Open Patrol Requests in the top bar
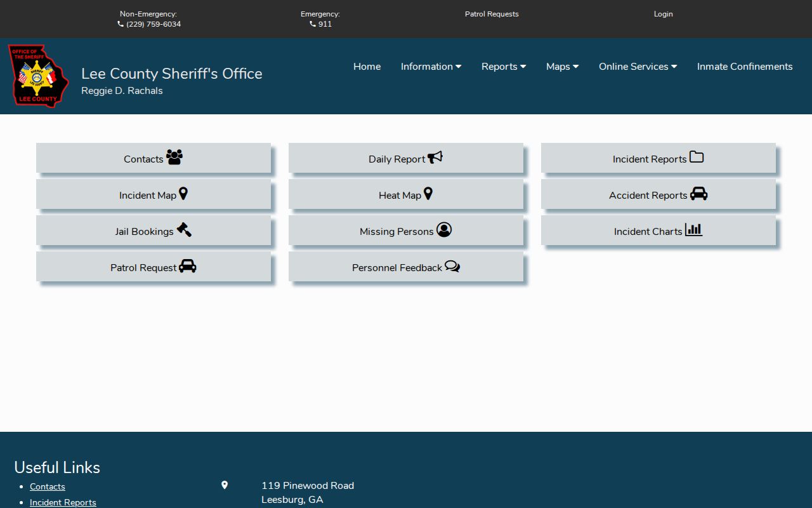 click(x=492, y=14)
